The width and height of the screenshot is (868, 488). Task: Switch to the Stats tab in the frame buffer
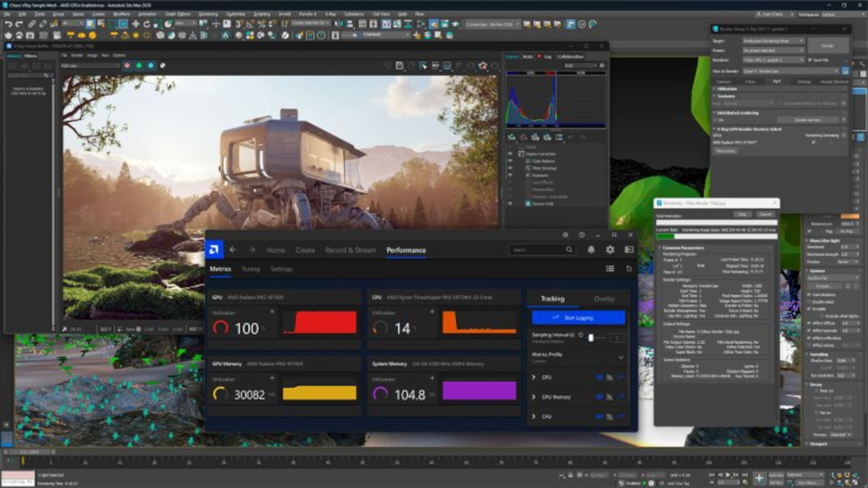pos(527,56)
